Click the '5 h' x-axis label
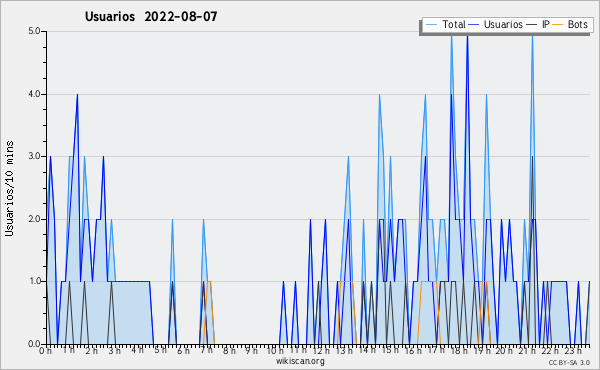This screenshot has height=370, width=600. 160,350
